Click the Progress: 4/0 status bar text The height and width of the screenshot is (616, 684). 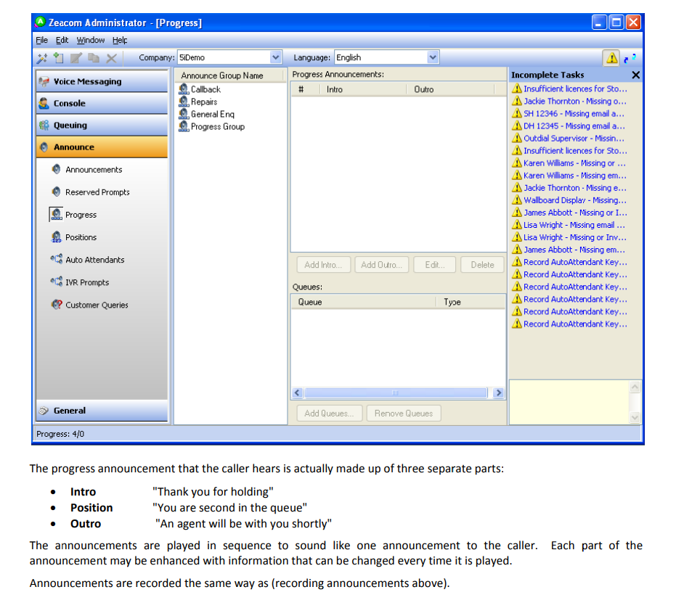pyautogui.click(x=60, y=434)
